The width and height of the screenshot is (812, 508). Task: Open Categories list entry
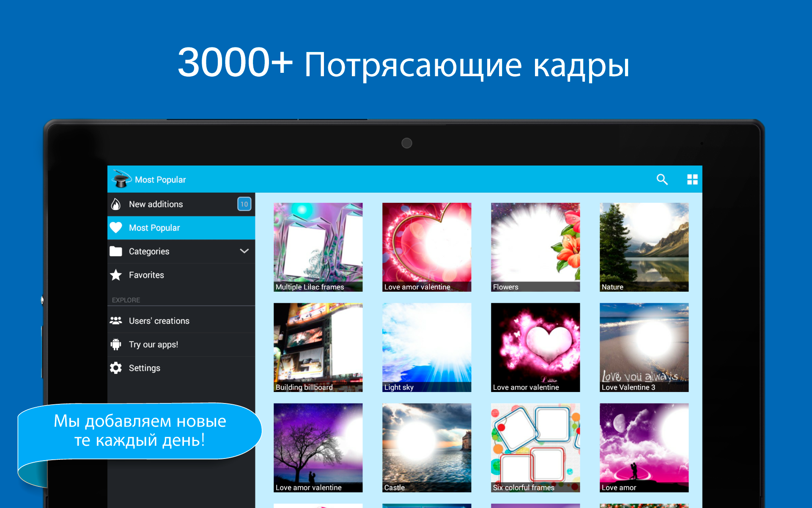(x=181, y=251)
